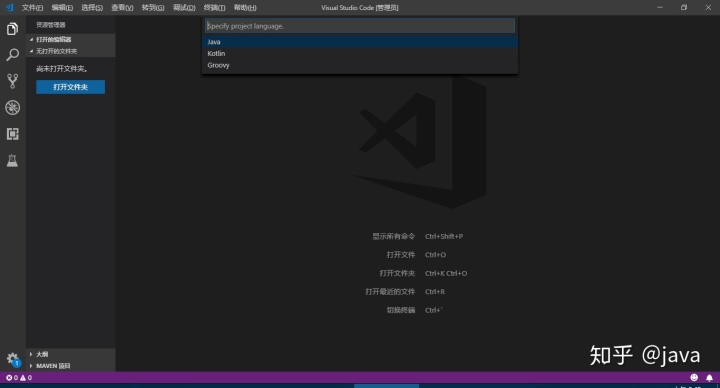The width and height of the screenshot is (720, 388).
Task: Click the 打开文件夹 Ctrl+K Ctrl+O hint
Action: coord(423,273)
